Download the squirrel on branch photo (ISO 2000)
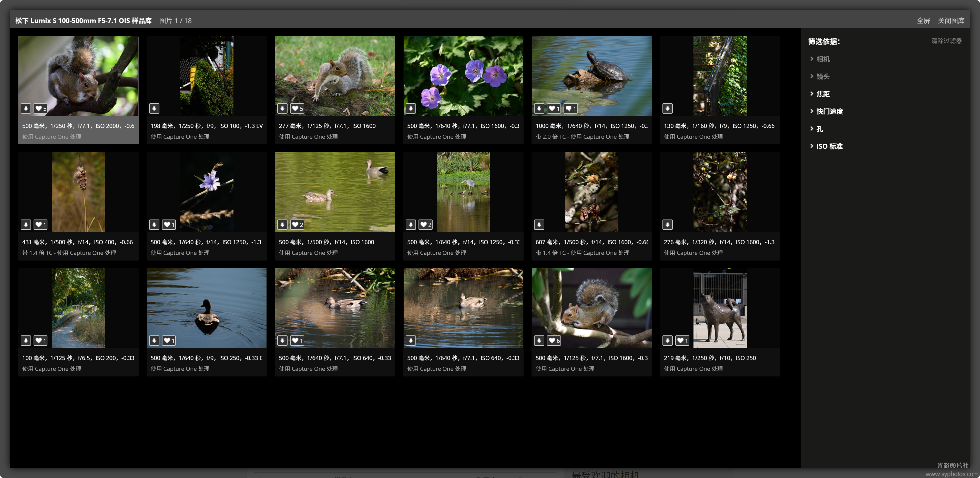The image size is (980, 478). 25,108
